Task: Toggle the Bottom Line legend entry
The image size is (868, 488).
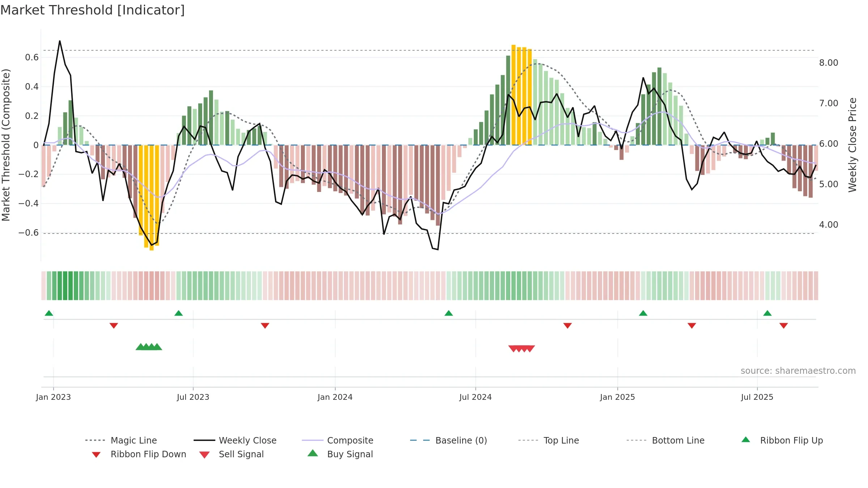Action: 665,440
